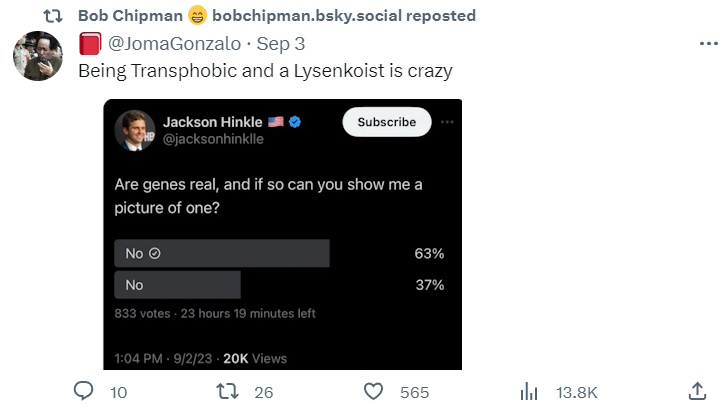725x413 pixels.
Task: Click the share upload icon
Action: click(x=697, y=392)
